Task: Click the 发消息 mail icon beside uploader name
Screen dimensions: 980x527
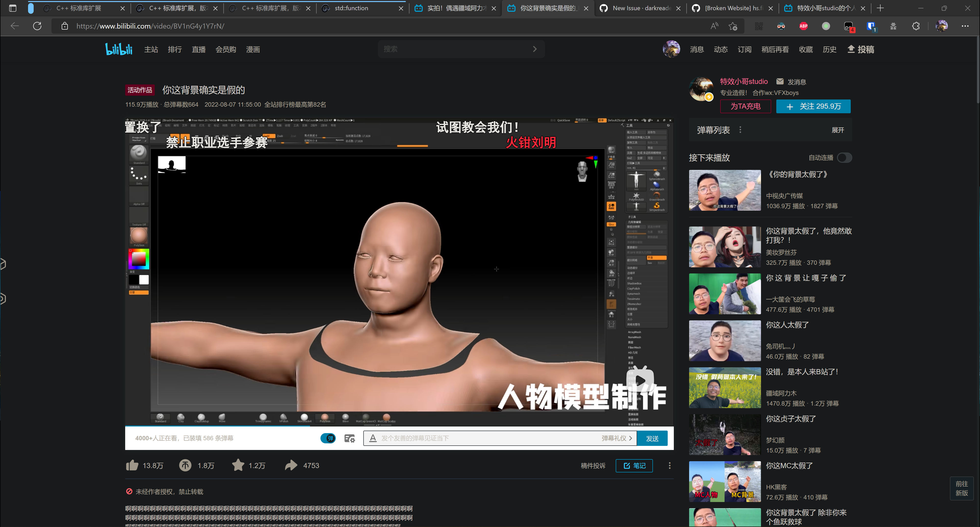Action: click(x=780, y=81)
